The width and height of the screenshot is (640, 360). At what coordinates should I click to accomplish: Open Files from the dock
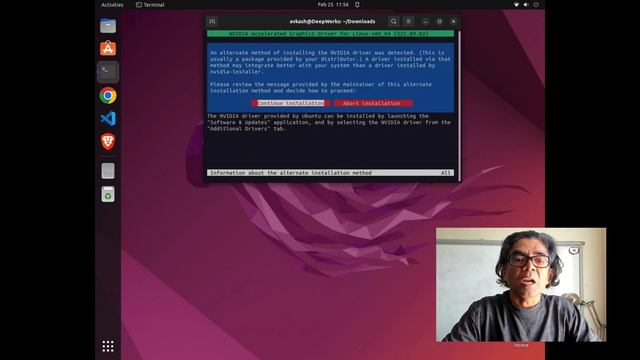[x=108, y=26]
